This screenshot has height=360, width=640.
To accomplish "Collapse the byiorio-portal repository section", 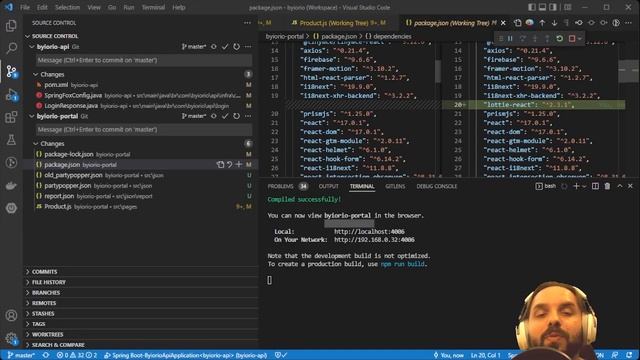I will pyautogui.click(x=32, y=116).
